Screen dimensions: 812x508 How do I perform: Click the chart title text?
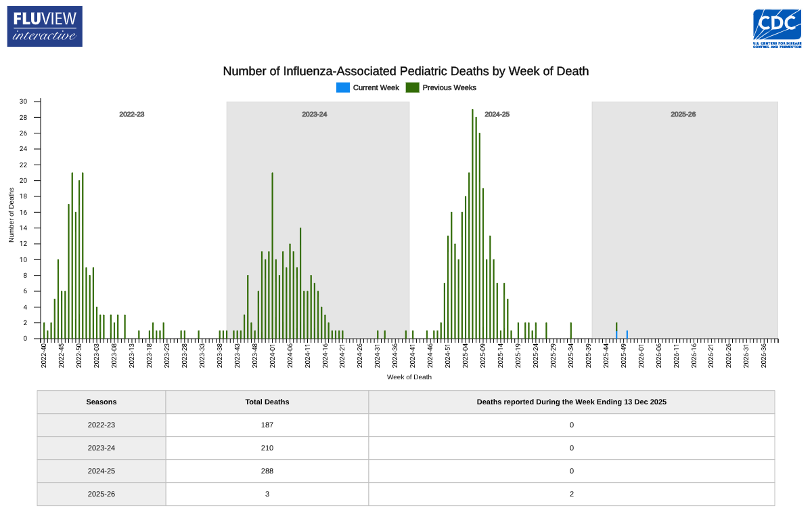(406, 71)
